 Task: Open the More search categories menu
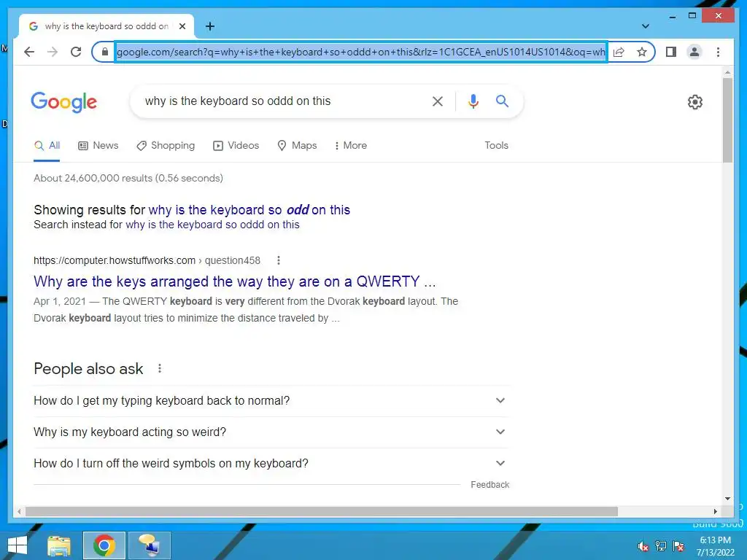point(350,146)
